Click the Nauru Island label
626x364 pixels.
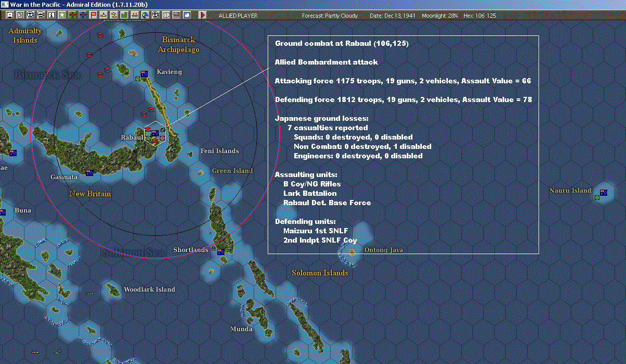click(570, 191)
